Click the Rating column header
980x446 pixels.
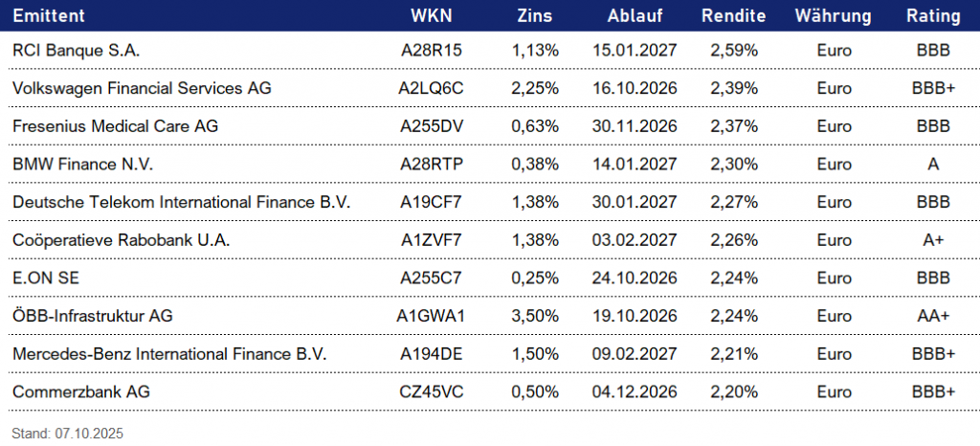coord(932,16)
